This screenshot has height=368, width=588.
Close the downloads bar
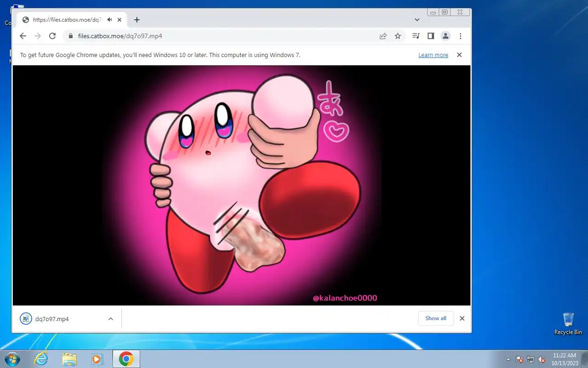(462, 318)
